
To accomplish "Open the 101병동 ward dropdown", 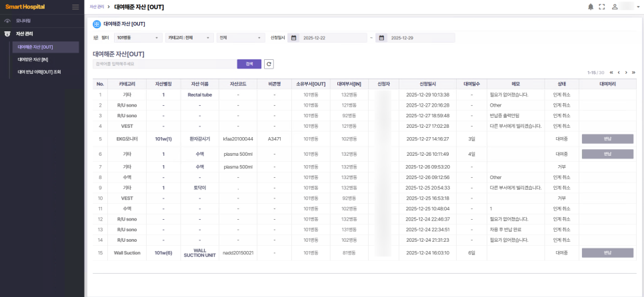I will click(138, 38).
